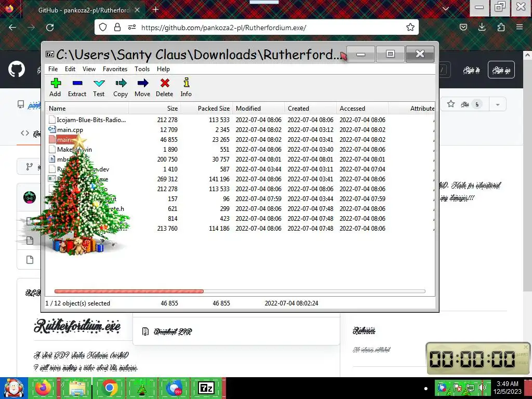Click the star icon on GitHub repository

click(x=451, y=104)
